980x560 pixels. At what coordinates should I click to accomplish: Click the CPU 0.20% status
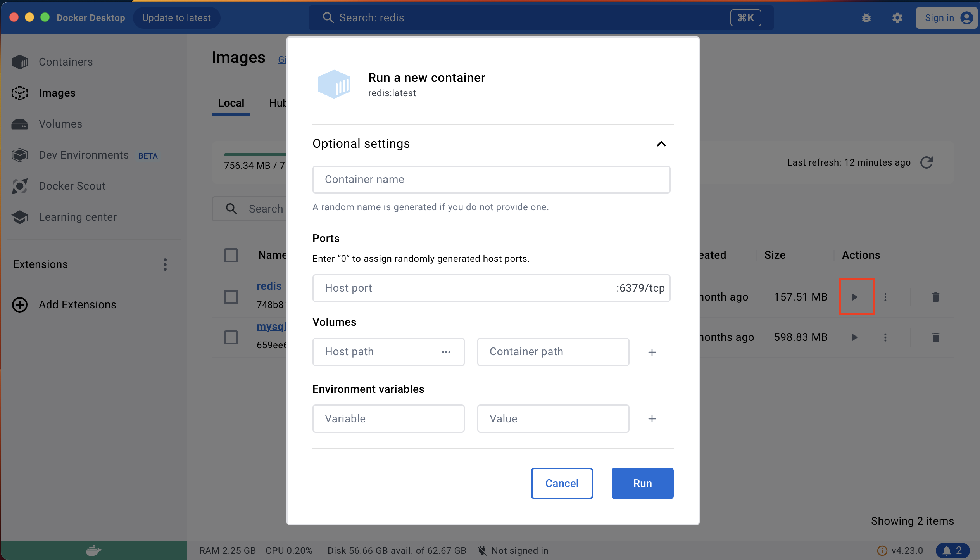coord(289,551)
